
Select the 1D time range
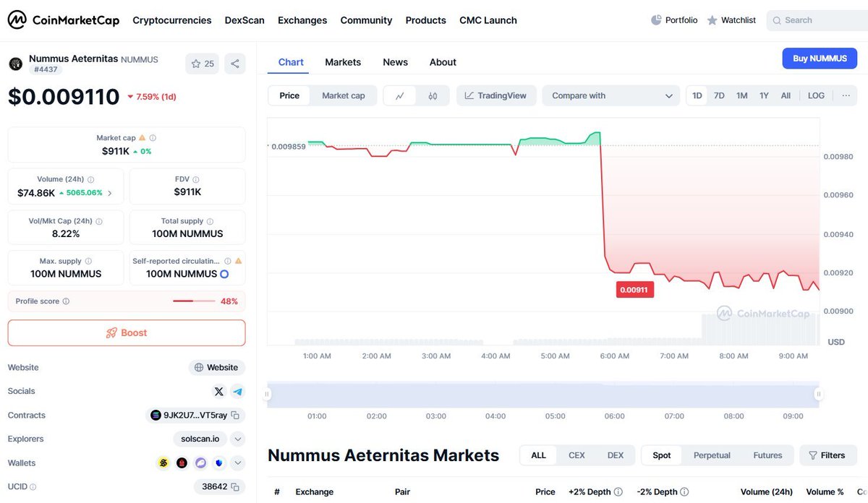pyautogui.click(x=697, y=95)
